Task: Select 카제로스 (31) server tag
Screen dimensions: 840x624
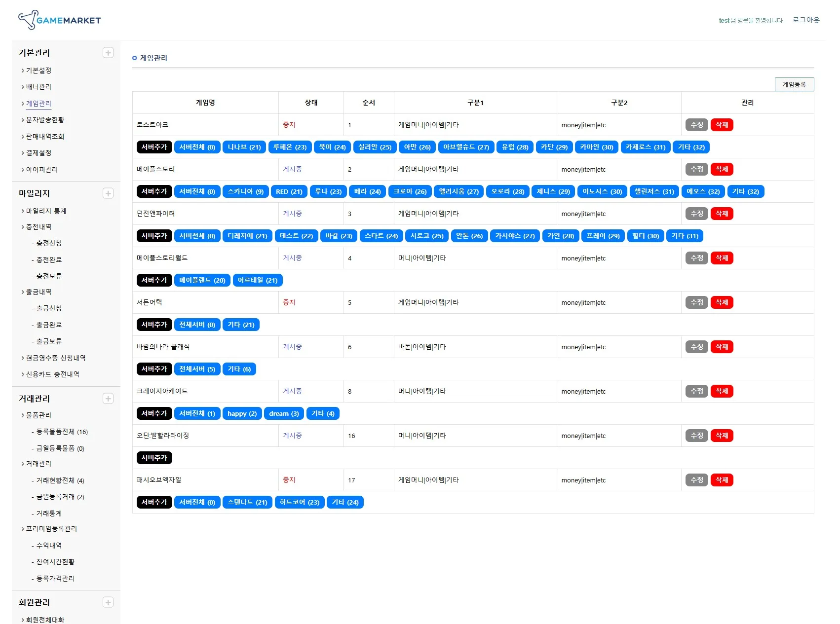Action: tap(646, 147)
